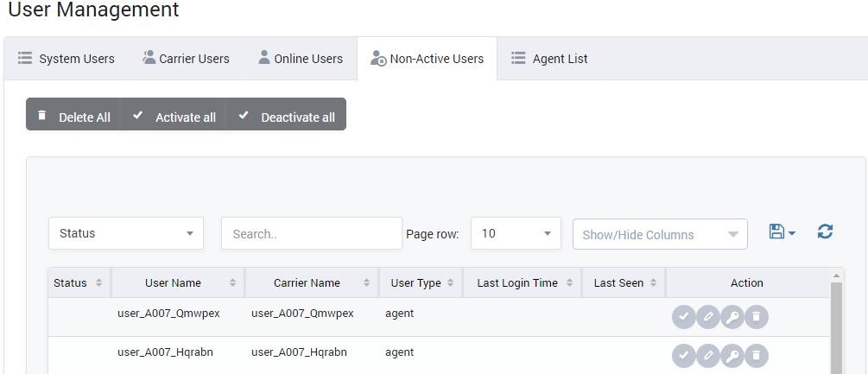Focus the Search input field
Image resolution: width=868 pixels, height=374 pixels.
[x=311, y=233]
